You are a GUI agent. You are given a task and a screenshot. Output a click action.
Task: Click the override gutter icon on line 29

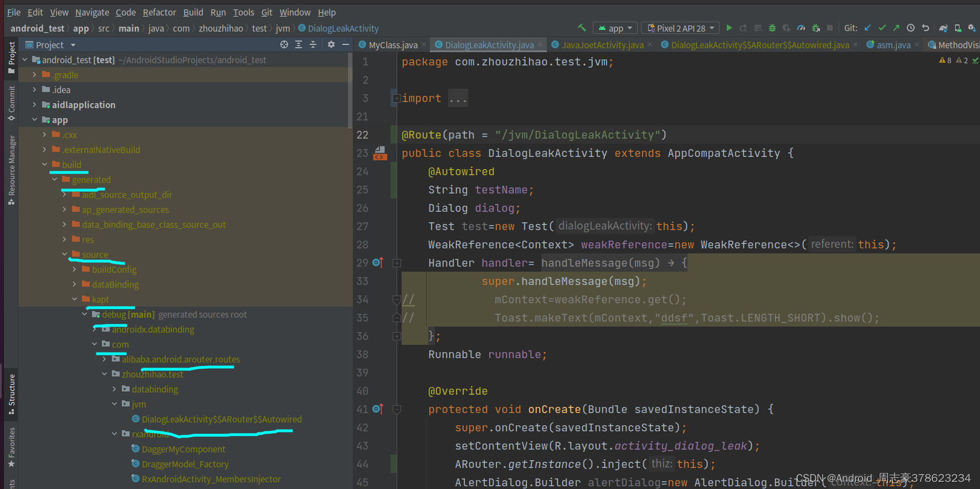tap(378, 262)
